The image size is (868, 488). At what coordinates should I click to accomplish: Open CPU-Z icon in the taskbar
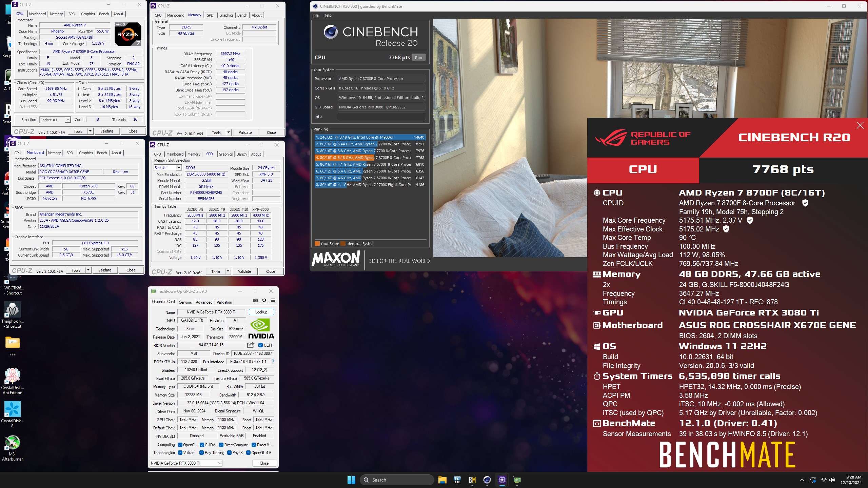(x=502, y=480)
